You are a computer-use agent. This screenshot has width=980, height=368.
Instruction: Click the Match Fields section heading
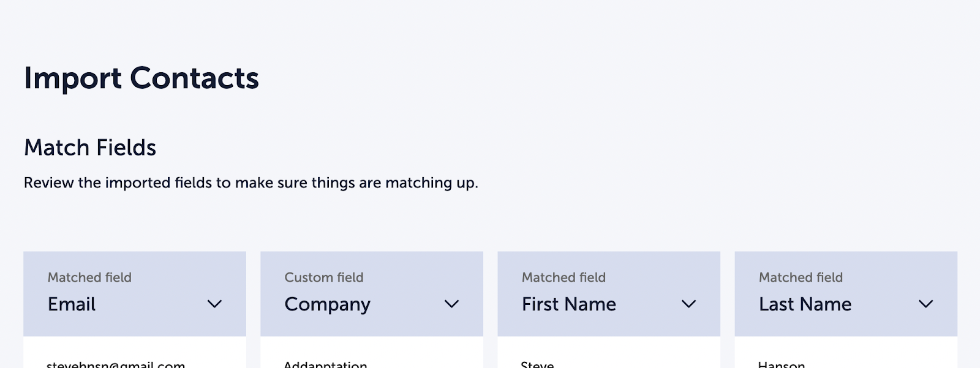90,148
